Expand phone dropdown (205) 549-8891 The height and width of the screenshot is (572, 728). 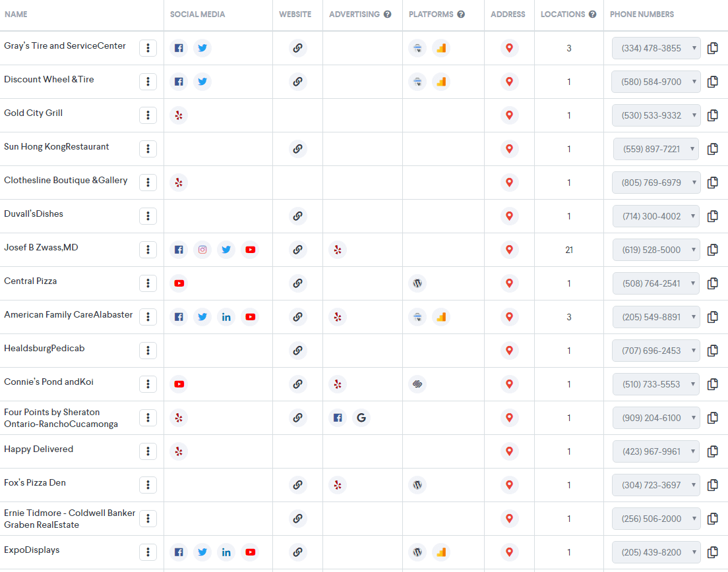[x=655, y=318]
